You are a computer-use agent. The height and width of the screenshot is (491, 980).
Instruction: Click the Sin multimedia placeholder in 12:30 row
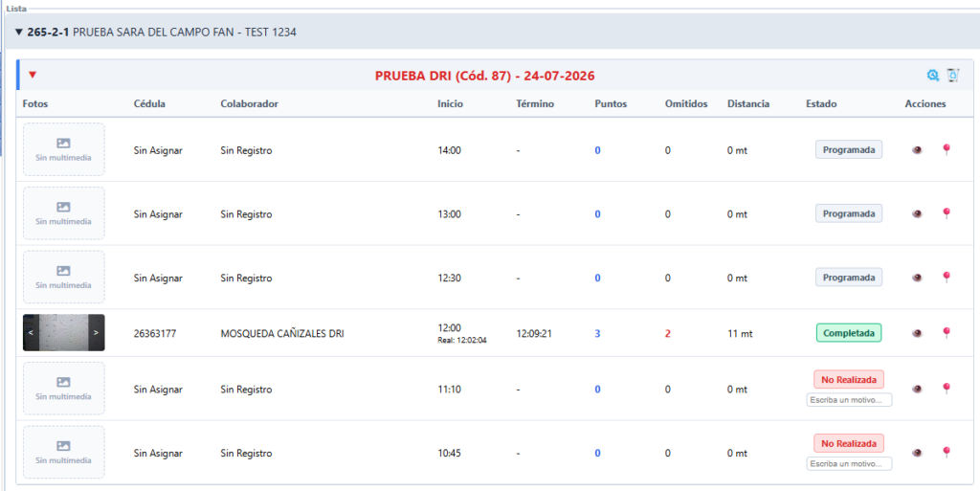(64, 277)
